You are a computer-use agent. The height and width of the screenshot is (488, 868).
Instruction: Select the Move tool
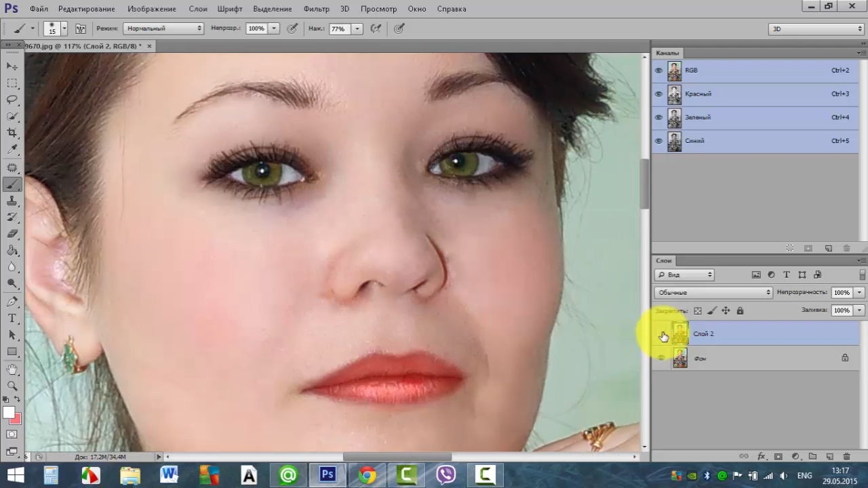[12, 66]
